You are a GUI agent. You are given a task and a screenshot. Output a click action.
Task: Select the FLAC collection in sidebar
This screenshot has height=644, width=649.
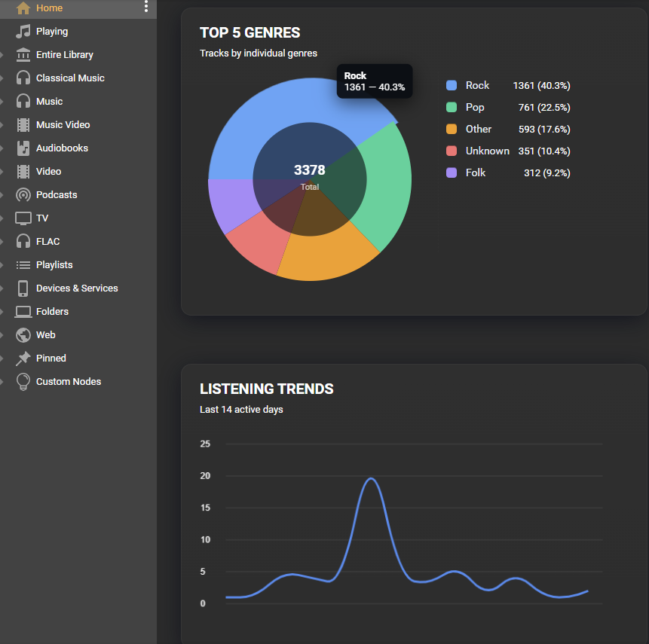click(x=47, y=242)
